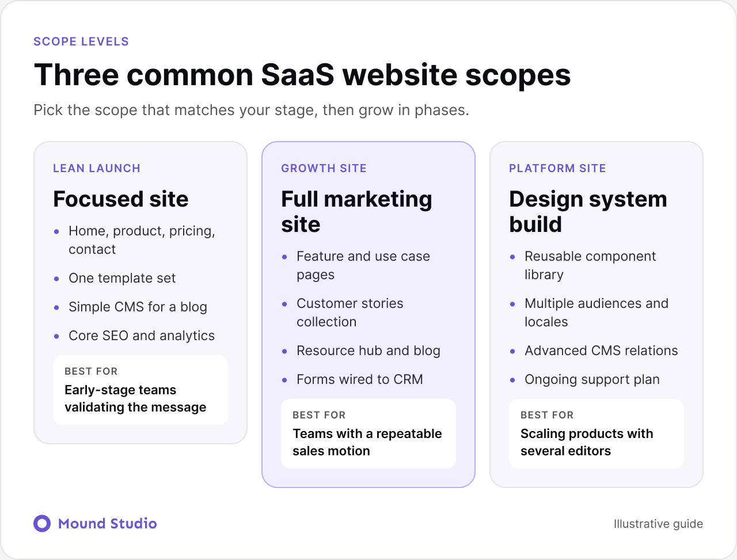Click the Three common SaaS website scopes heading

point(302,75)
